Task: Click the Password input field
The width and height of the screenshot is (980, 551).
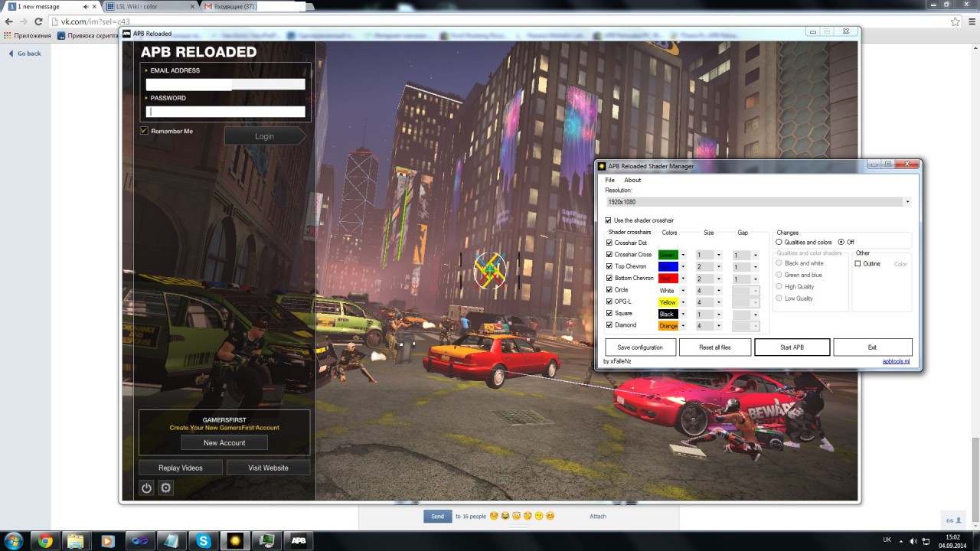Action: coord(226,112)
